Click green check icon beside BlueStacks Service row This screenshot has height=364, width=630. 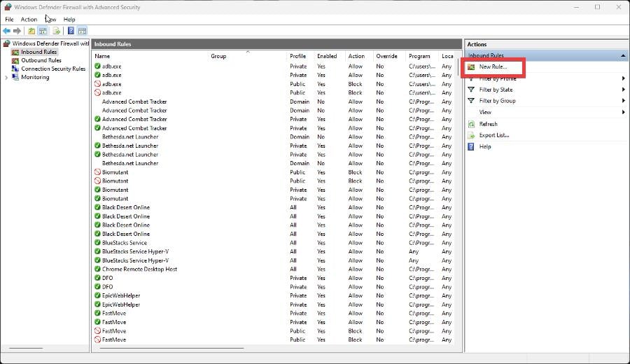(97, 243)
